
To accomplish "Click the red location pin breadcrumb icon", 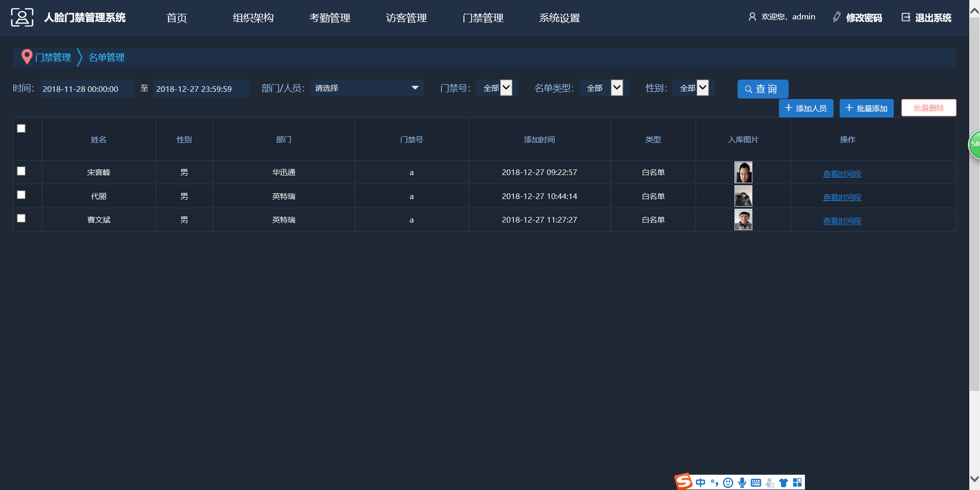I will 27,57.
